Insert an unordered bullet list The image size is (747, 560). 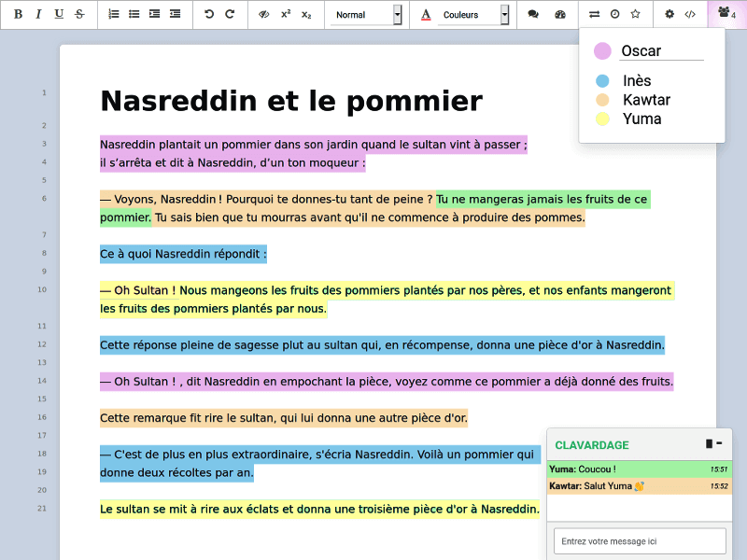click(134, 14)
